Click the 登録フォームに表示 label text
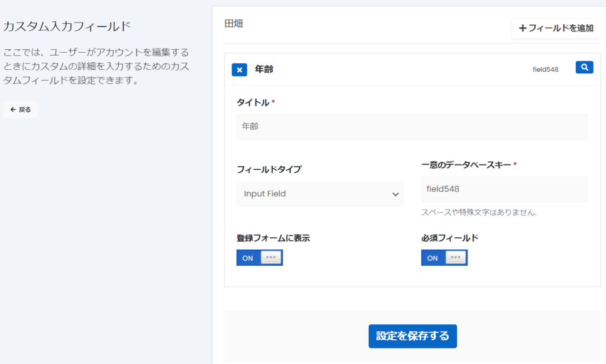Screen dimensions: 606x364 273,238
